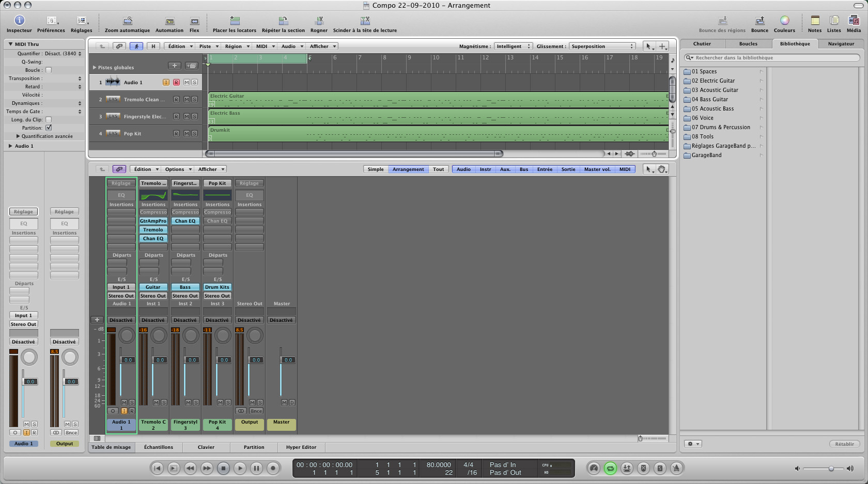
Task: Open the Magnétisme dropdown set to Intelligent
Action: [513, 46]
